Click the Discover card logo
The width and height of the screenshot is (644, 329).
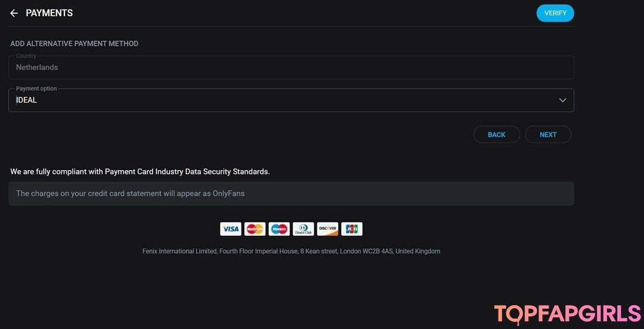coord(327,229)
